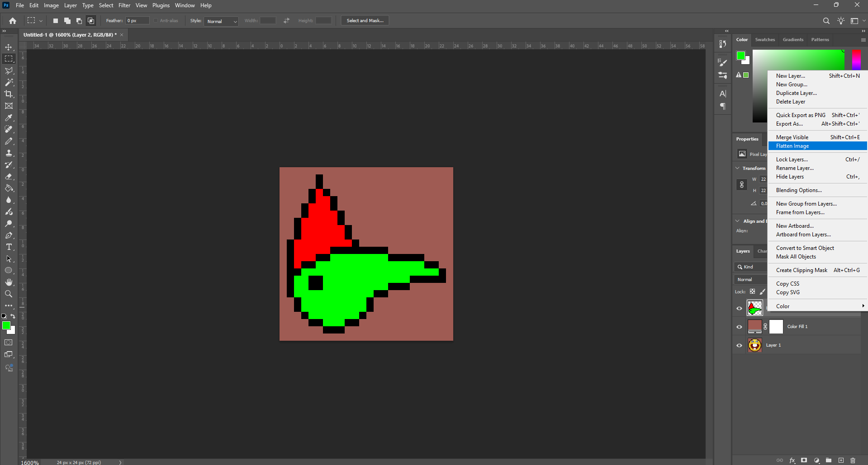Toggle visibility of Layer 1
This screenshot has height=465, width=868.
point(739,345)
